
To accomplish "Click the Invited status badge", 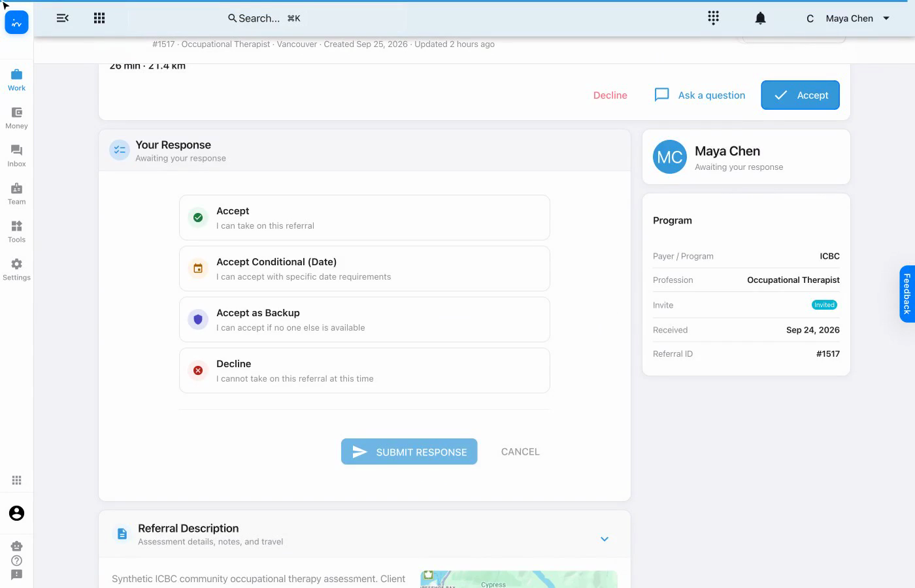I will pyautogui.click(x=824, y=305).
